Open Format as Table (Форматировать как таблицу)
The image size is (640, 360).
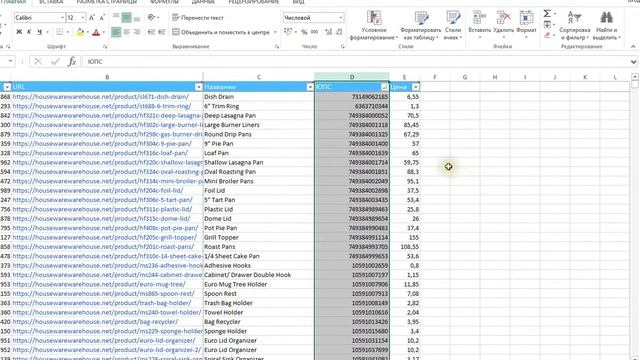point(421,25)
